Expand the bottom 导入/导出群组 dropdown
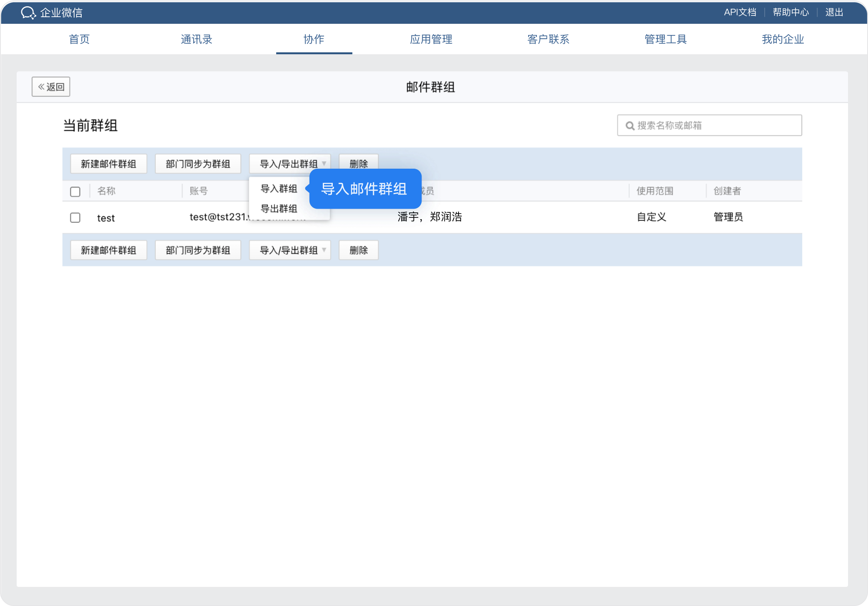The height and width of the screenshot is (606, 868). [290, 250]
